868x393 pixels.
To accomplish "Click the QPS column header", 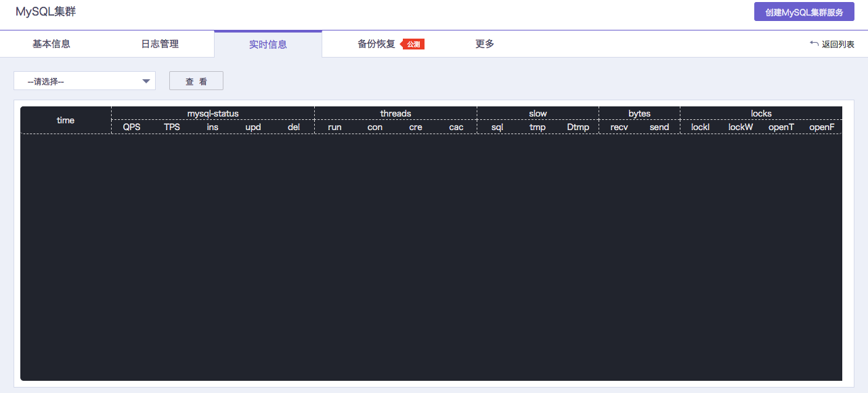I will pos(131,127).
